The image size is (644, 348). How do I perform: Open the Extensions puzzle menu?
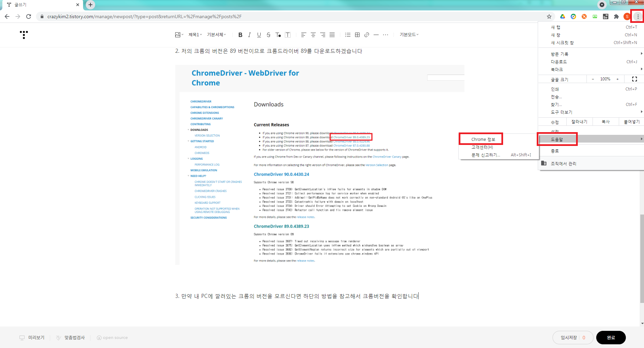pyautogui.click(x=616, y=16)
